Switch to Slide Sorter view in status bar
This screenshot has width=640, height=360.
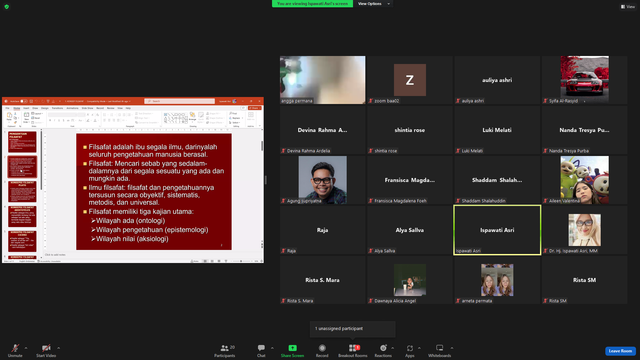[212, 261]
